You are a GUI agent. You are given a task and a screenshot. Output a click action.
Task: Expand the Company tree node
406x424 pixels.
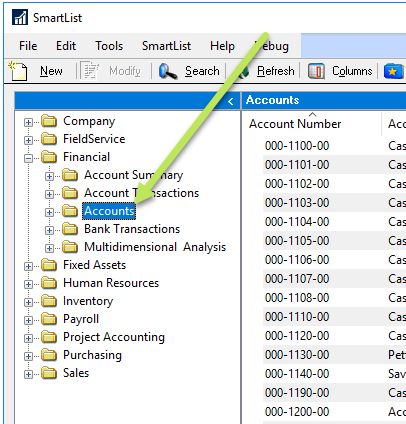(28, 122)
